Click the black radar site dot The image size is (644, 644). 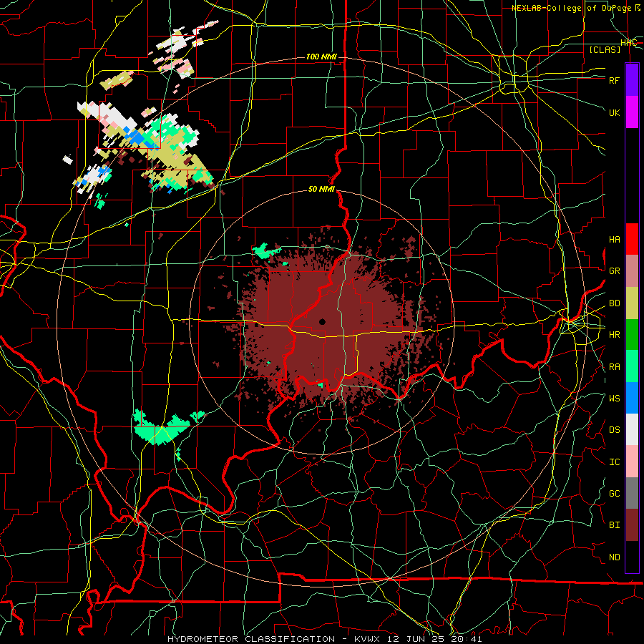pyautogui.click(x=323, y=321)
